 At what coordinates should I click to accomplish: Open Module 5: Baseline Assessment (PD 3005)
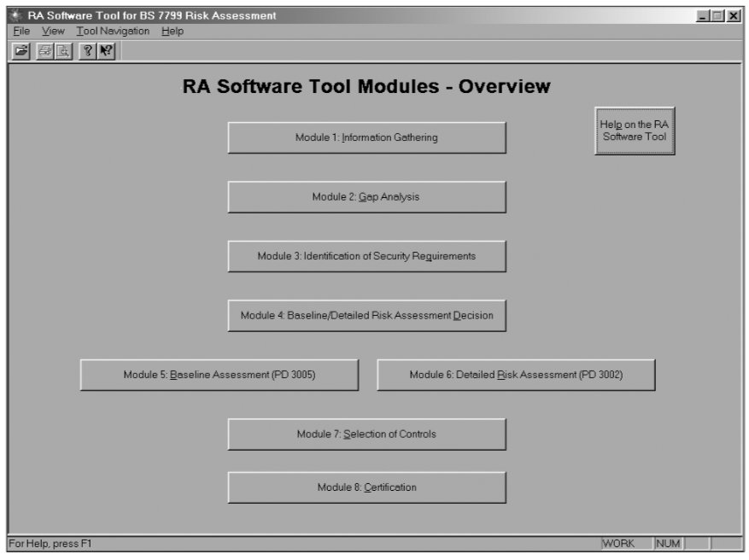[x=219, y=375]
